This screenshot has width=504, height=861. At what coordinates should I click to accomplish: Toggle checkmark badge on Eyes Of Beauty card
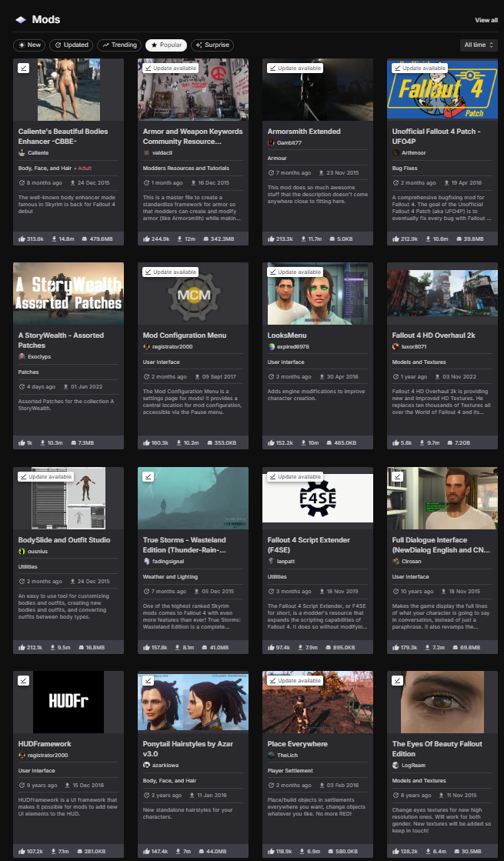[x=398, y=680]
